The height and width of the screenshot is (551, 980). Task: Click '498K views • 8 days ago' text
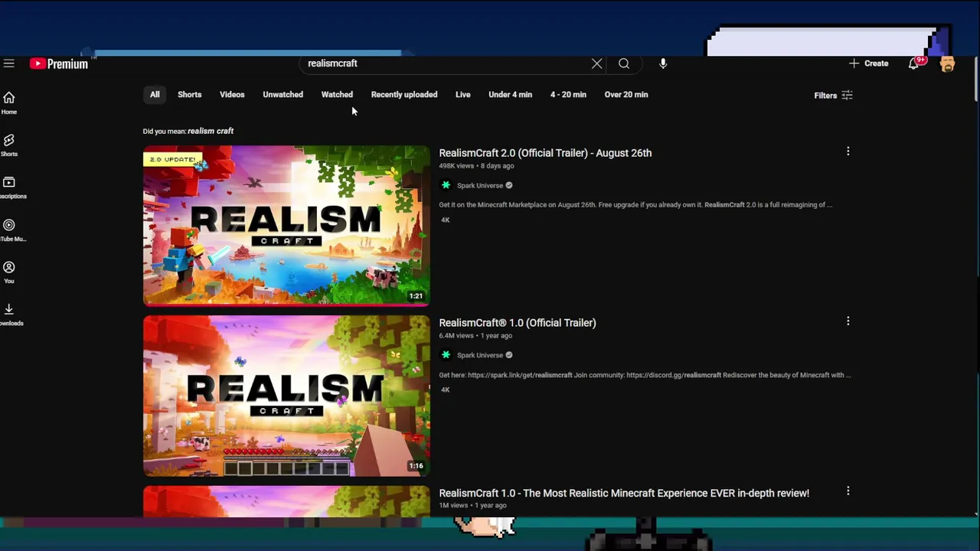476,166
